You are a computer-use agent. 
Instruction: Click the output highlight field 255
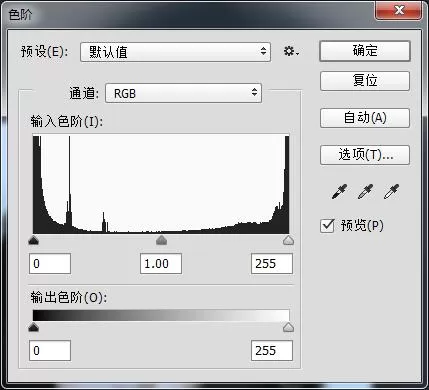click(x=272, y=351)
